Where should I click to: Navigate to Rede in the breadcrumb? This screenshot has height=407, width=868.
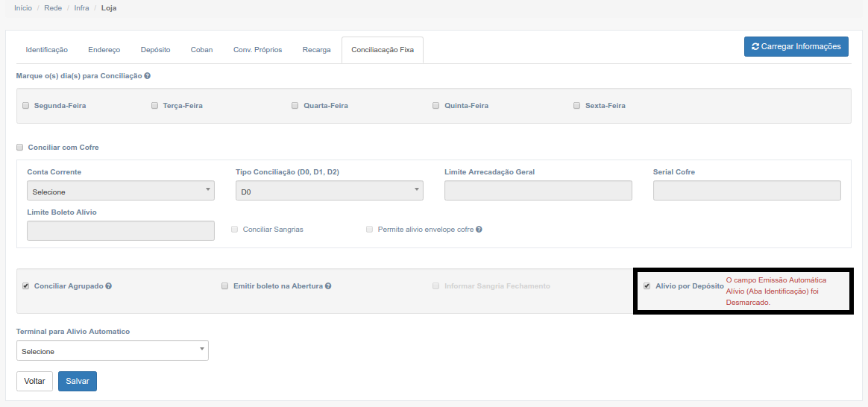tap(53, 8)
